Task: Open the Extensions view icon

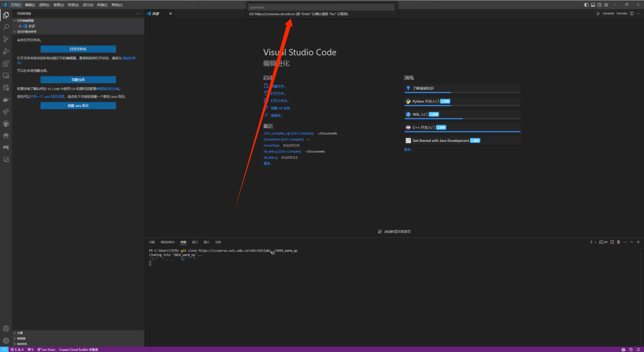Action: [x=6, y=63]
